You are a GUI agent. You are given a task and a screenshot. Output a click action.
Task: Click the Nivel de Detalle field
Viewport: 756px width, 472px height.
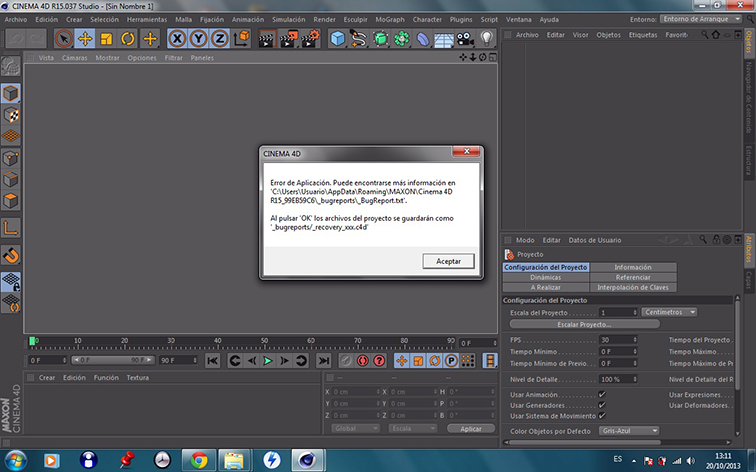619,379
